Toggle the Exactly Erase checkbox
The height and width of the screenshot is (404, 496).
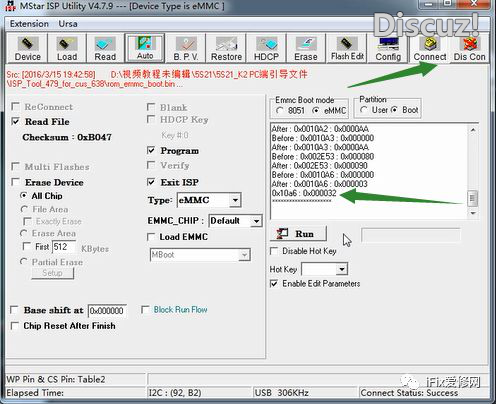[27, 221]
